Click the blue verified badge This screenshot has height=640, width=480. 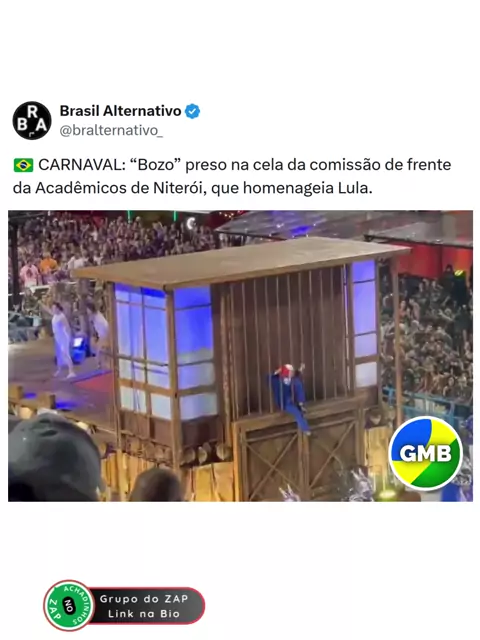click(x=192, y=111)
